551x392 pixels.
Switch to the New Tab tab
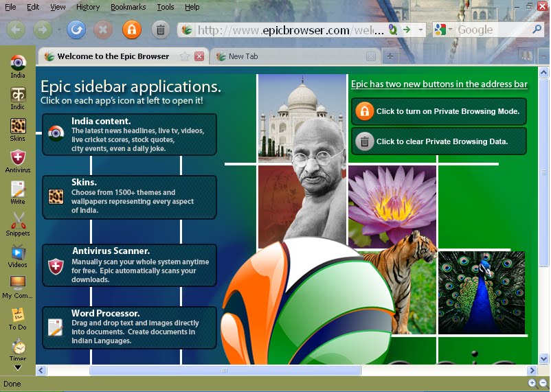[x=295, y=56]
